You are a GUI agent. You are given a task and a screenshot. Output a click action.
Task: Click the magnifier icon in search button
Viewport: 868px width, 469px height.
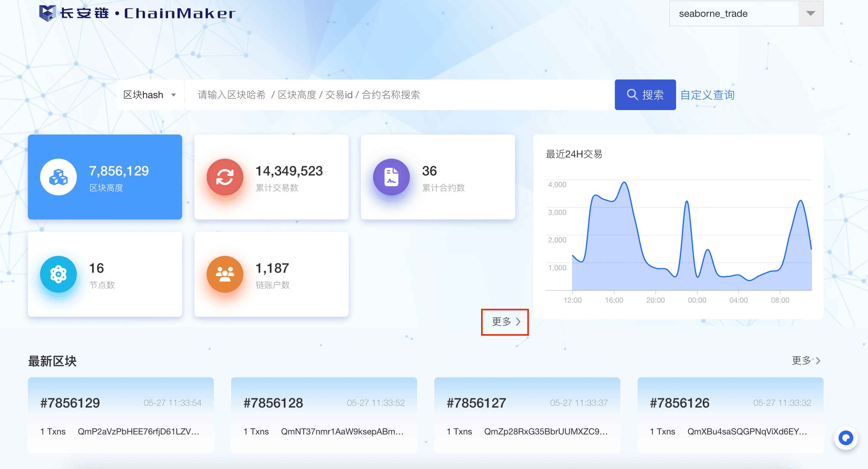pos(632,94)
